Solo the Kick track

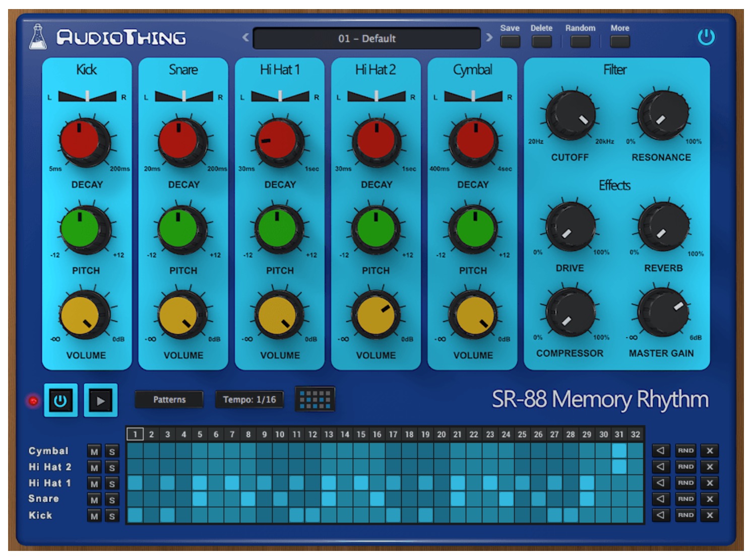[x=112, y=516]
